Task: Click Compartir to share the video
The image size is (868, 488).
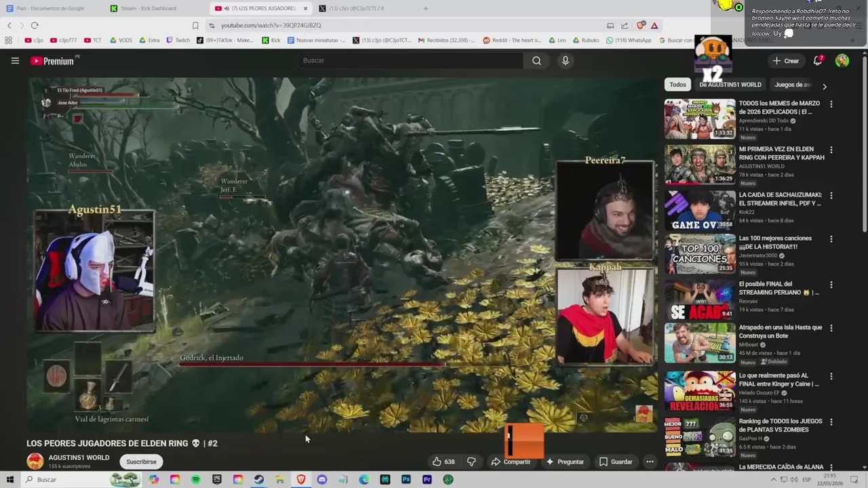Action: [x=511, y=462]
